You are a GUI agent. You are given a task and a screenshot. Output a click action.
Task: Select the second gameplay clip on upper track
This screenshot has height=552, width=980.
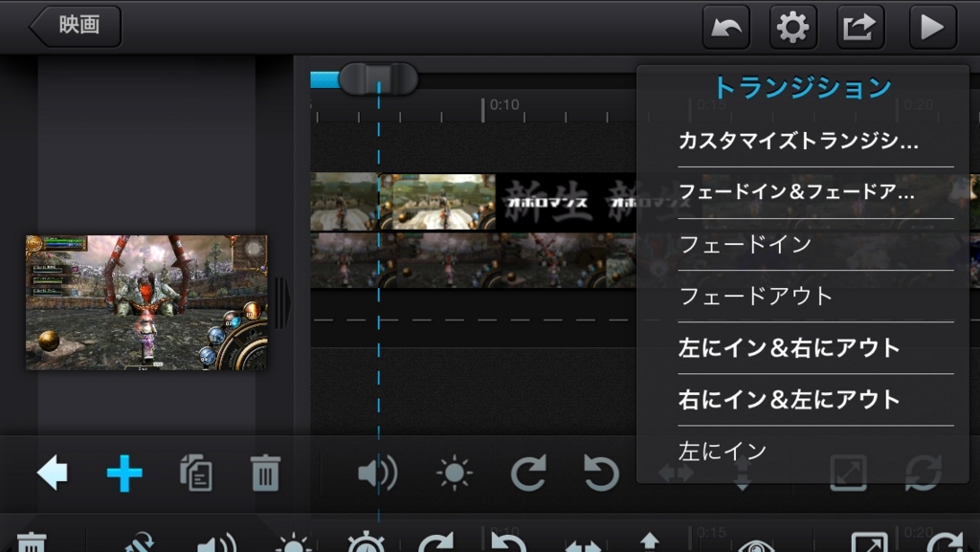pos(437,201)
